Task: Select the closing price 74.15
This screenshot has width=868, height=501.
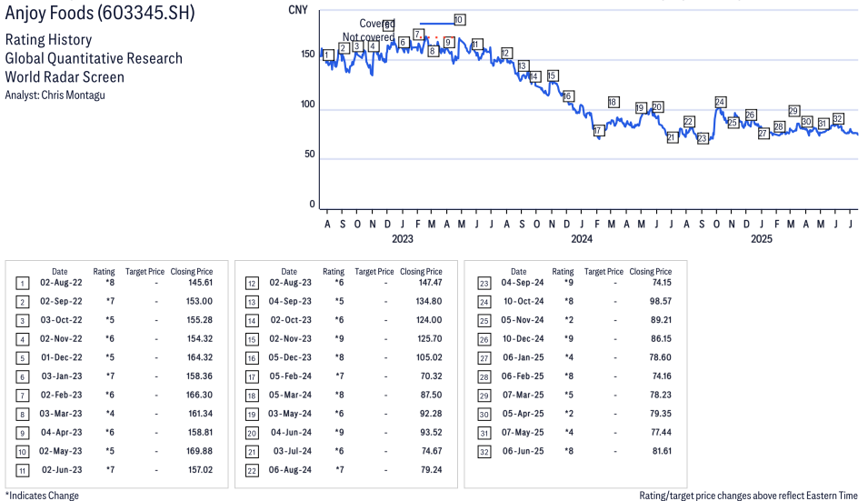Action: click(x=662, y=283)
